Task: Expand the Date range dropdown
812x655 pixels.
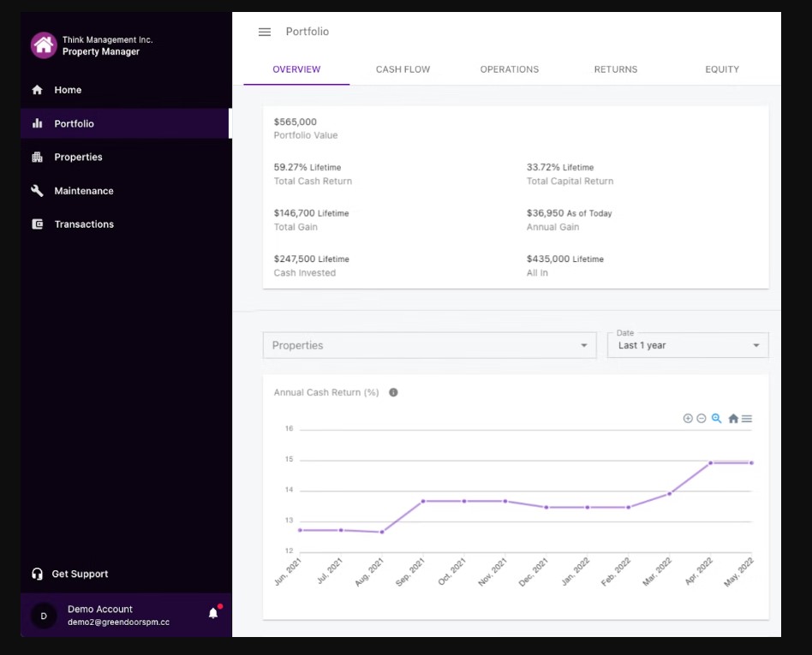Action: 688,345
